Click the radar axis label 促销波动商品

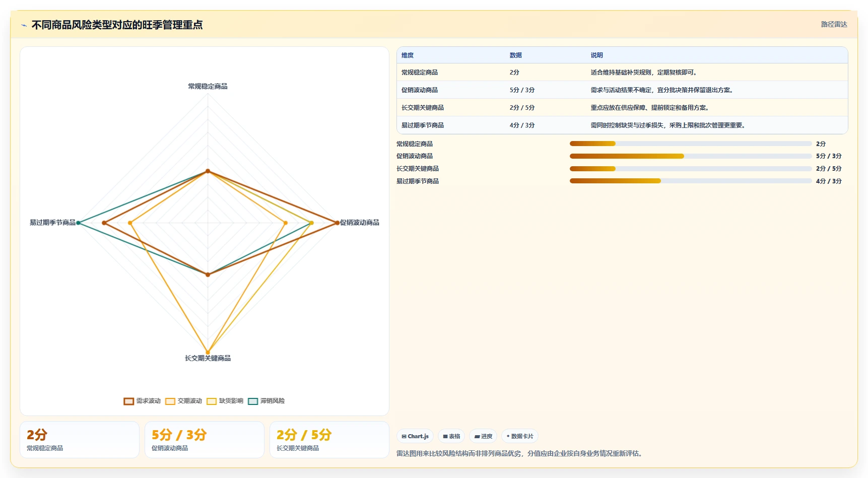pyautogui.click(x=360, y=223)
